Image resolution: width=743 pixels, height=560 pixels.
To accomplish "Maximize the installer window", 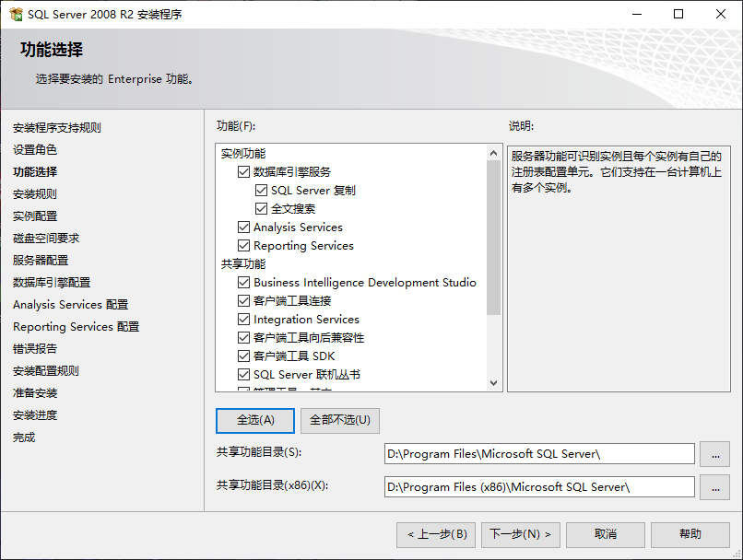I will pos(678,14).
